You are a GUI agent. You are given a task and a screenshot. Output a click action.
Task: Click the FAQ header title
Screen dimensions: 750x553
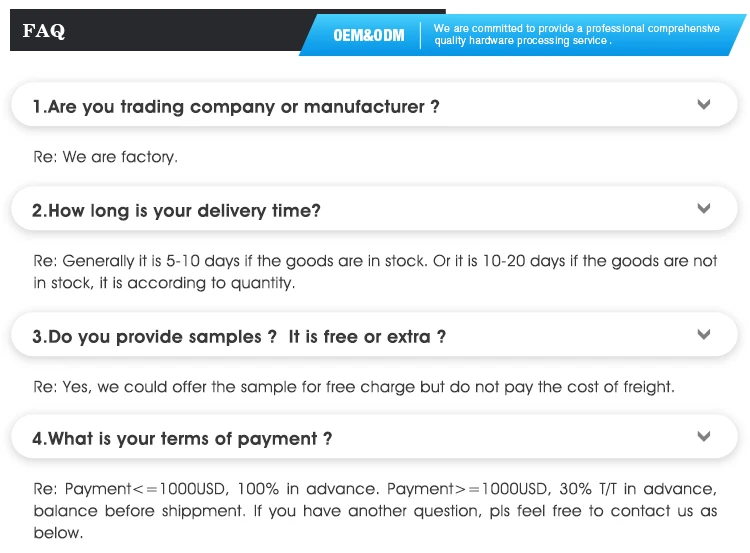coord(44,31)
